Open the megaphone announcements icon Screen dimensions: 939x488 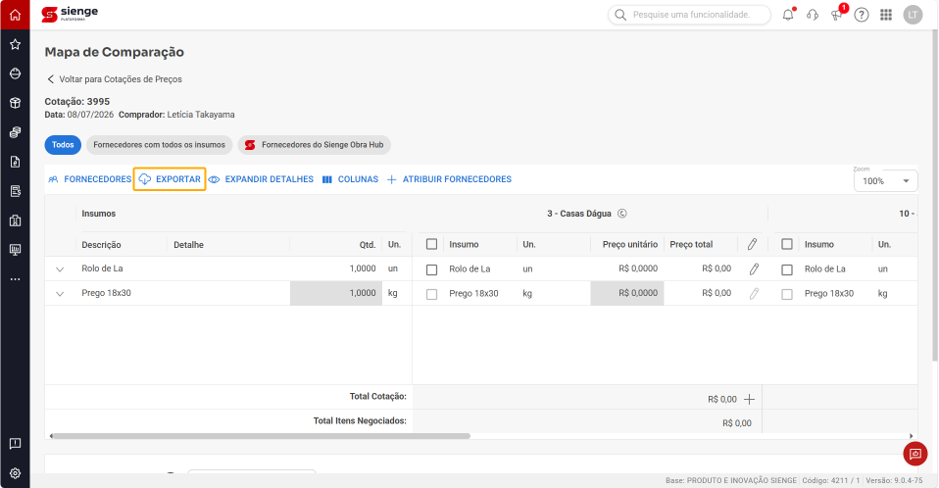[x=837, y=14]
